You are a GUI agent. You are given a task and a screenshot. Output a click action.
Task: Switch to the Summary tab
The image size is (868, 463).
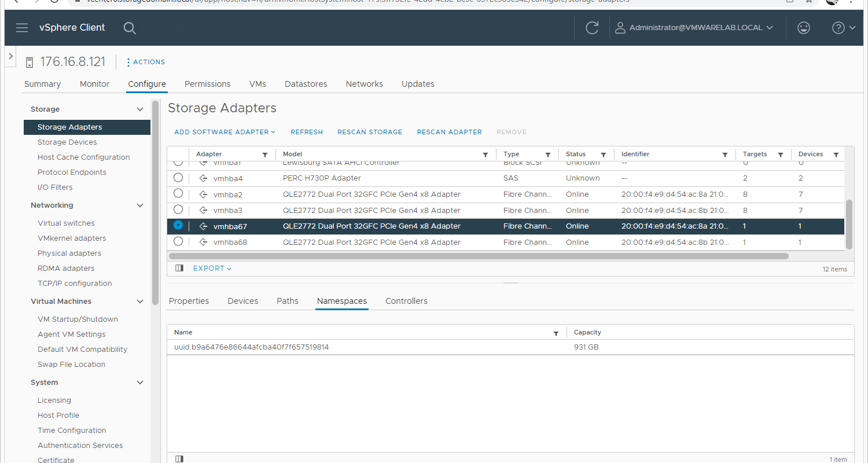pos(42,84)
